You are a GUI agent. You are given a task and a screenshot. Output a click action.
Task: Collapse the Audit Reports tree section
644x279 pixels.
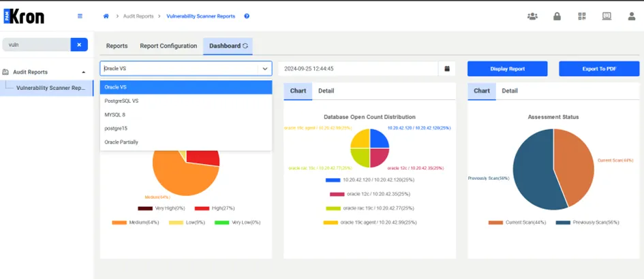click(x=84, y=72)
